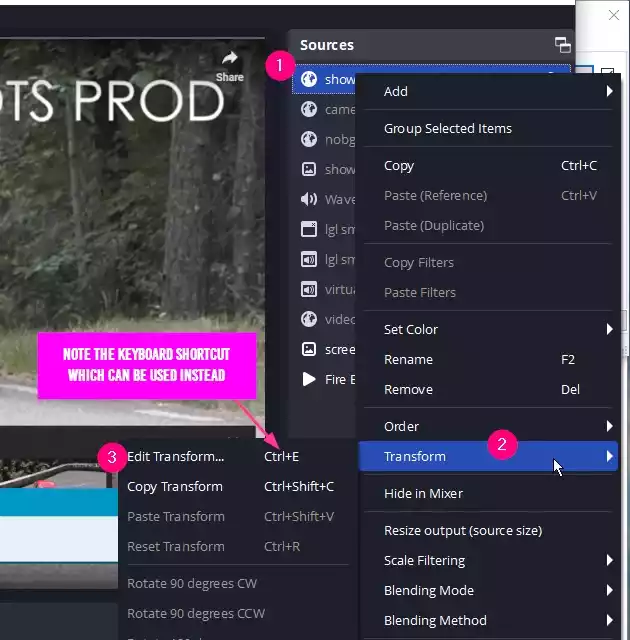
Task: Click the globe icon of the 'nobg' source
Action: pyautogui.click(x=309, y=140)
